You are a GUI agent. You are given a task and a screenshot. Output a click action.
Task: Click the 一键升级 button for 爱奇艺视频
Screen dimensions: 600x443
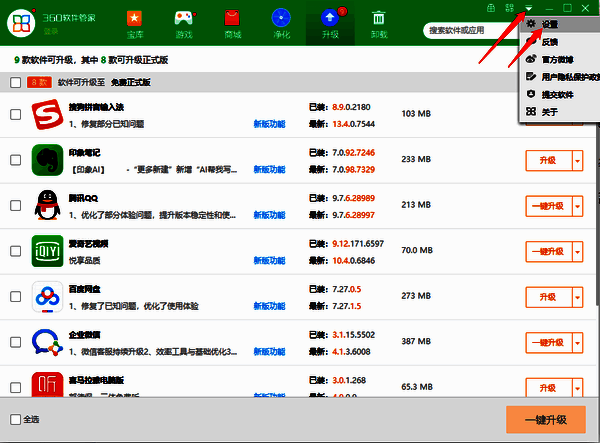pyautogui.click(x=549, y=252)
